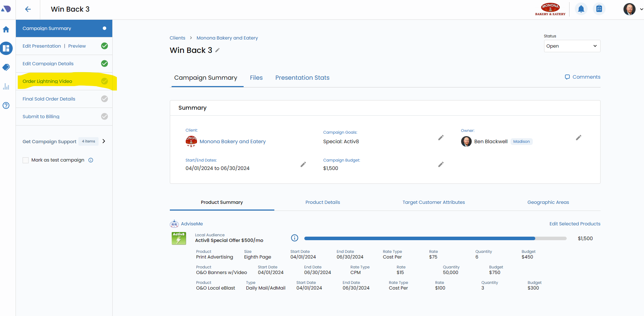This screenshot has height=316, width=644.
Task: Switch to Presentation Stats tab
Action: coord(302,78)
